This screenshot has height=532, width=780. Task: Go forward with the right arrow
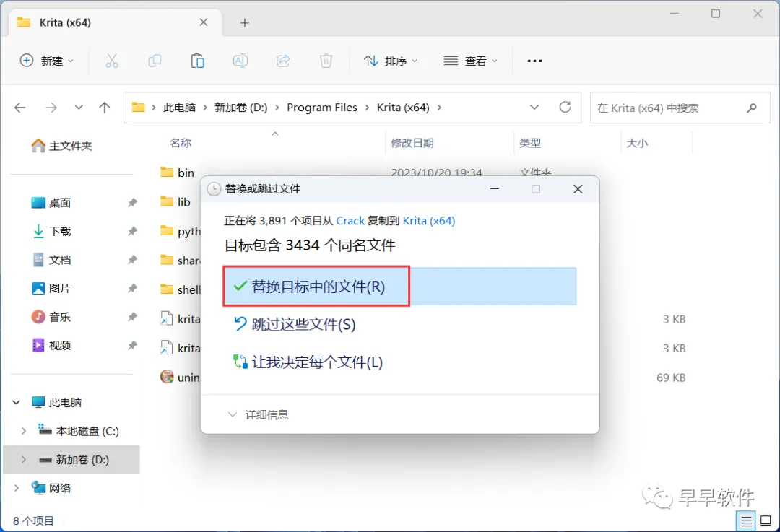tap(51, 108)
